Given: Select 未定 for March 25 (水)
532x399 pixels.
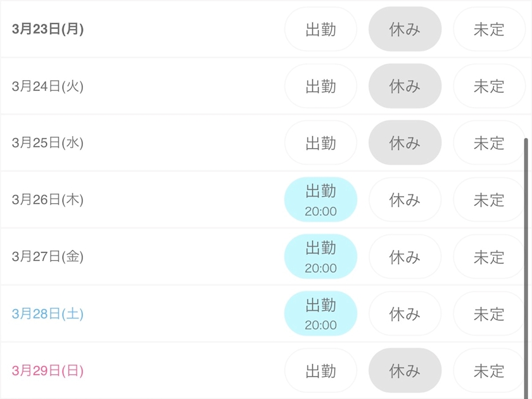Looking at the screenshot, I should [x=488, y=143].
